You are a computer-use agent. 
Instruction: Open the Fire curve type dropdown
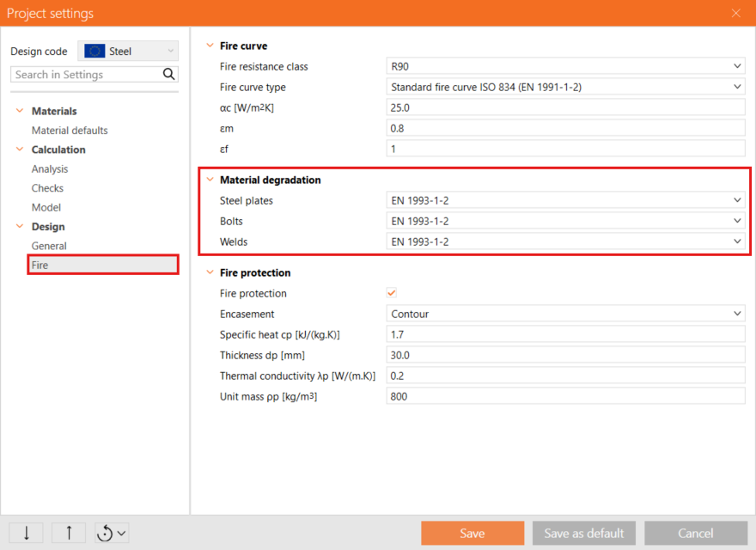[565, 87]
